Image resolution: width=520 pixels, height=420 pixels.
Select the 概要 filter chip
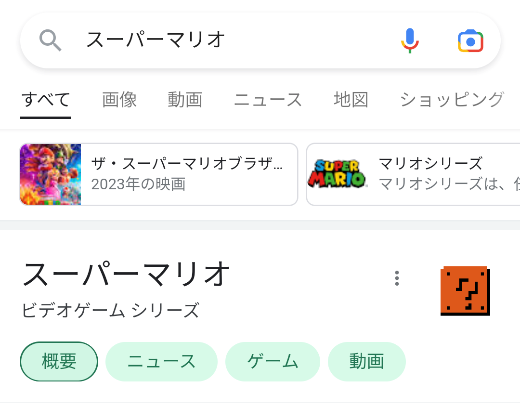point(59,361)
